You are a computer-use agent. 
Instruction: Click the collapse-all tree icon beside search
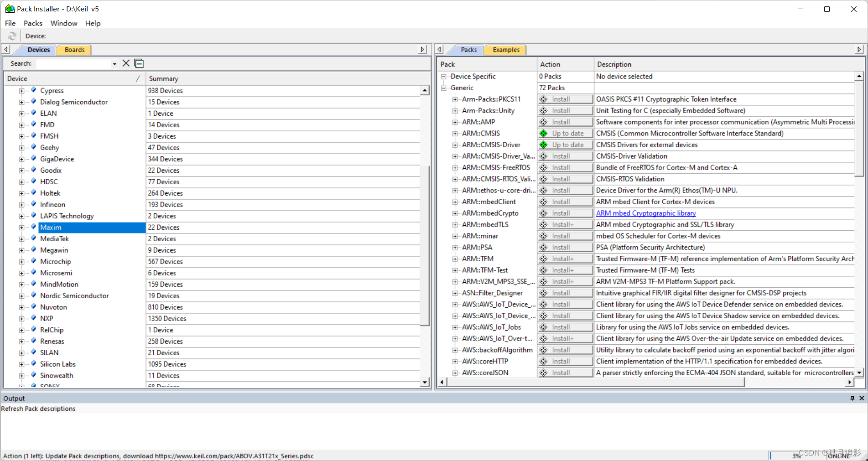tap(139, 63)
